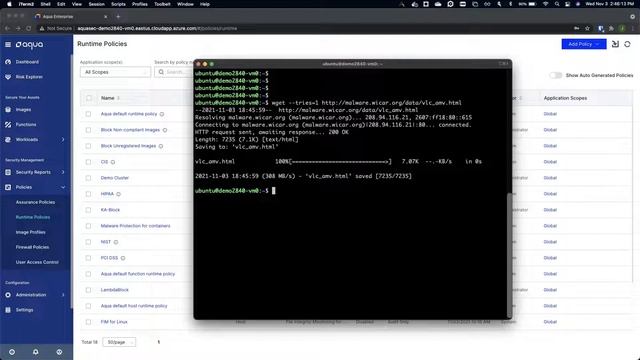The width and height of the screenshot is (640, 360).
Task: Check the HIPAA row checkbox
Action: tap(89, 194)
